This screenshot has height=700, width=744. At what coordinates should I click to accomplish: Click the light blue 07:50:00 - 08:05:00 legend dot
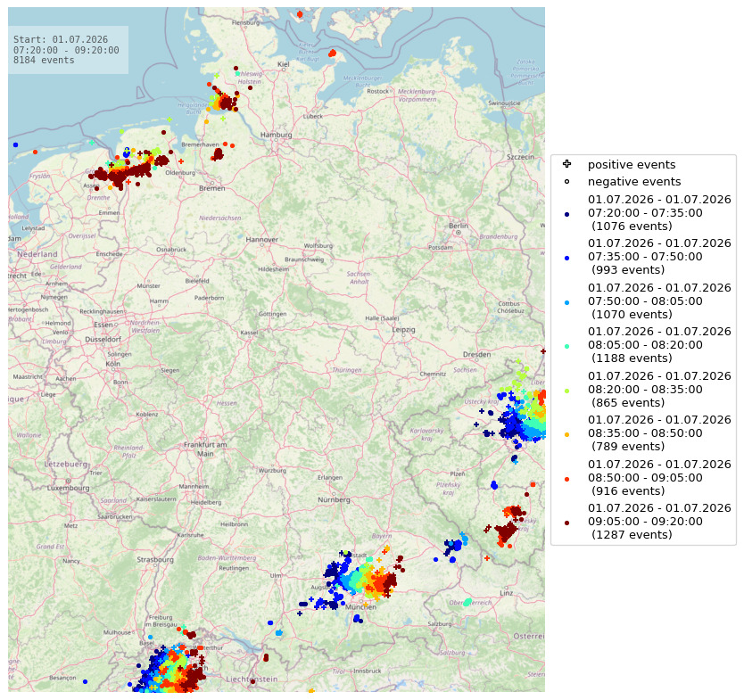coord(566,302)
